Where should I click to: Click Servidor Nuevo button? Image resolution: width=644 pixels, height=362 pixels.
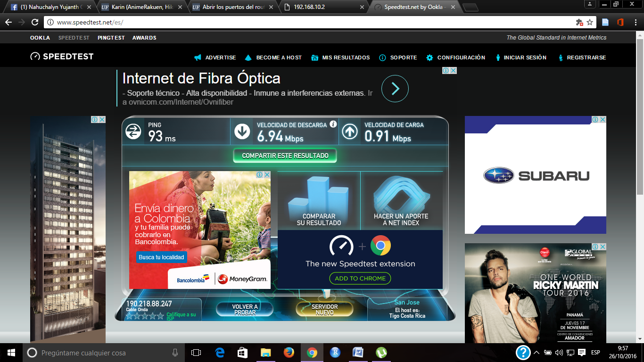pos(324,310)
